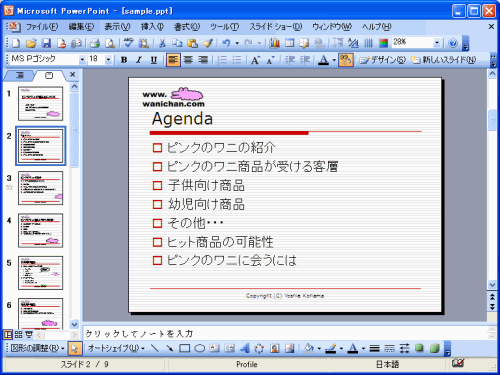Toggle bulleted list
The width and height of the screenshot is (500, 375).
237,60
